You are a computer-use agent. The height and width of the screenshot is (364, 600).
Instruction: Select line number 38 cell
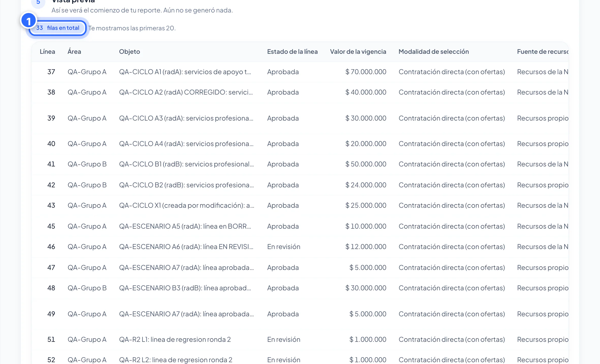51,92
